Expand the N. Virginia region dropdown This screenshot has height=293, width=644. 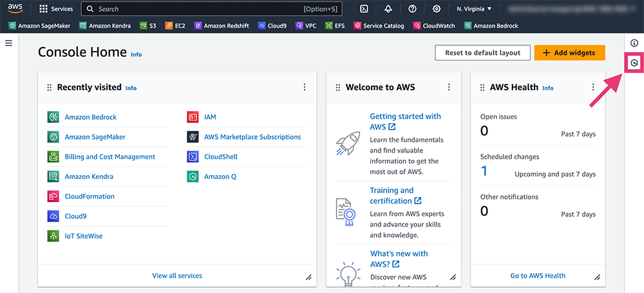click(x=475, y=8)
